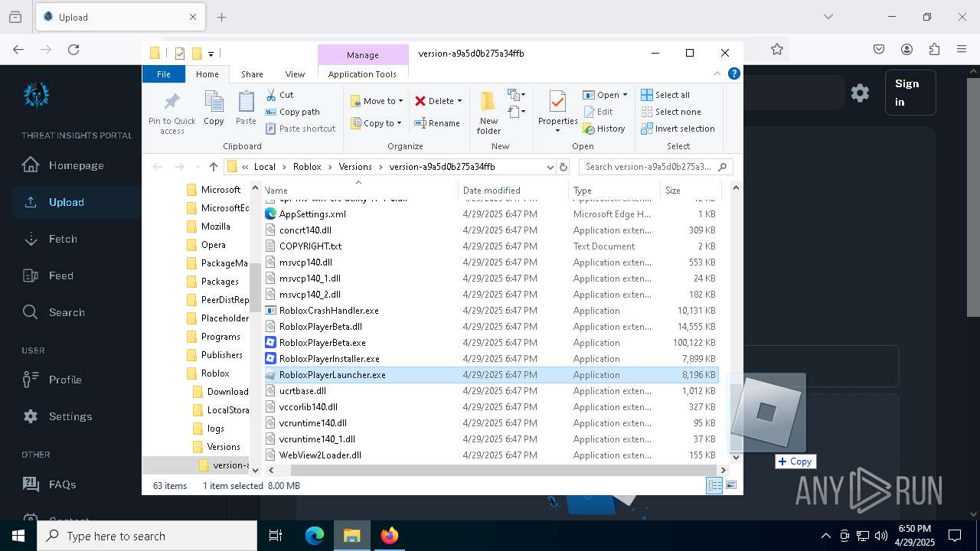Click Invert selection in ribbon
Image resolution: width=980 pixels, height=551 pixels.
tap(678, 129)
